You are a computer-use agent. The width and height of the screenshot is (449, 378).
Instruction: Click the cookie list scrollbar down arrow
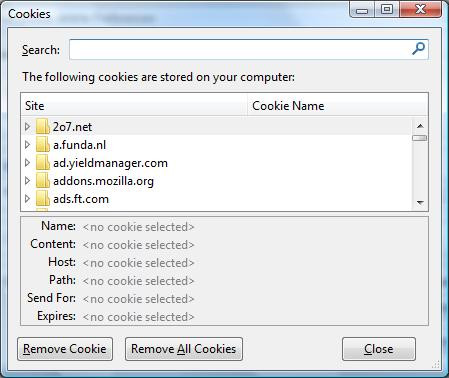[x=420, y=202]
